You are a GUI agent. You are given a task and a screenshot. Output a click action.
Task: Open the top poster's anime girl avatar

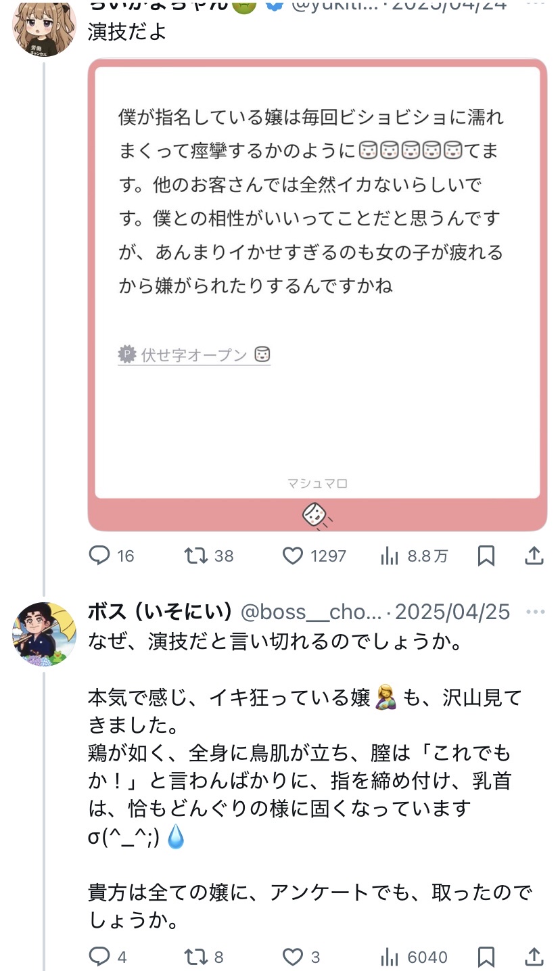pos(45,27)
